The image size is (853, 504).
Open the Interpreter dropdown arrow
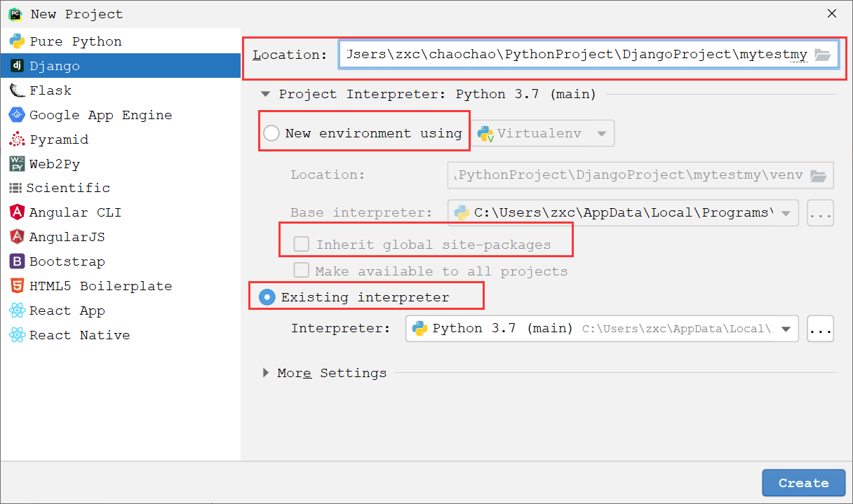pyautogui.click(x=786, y=328)
